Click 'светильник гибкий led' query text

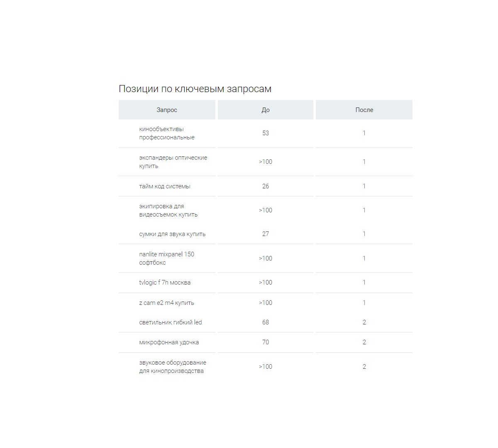point(171,322)
